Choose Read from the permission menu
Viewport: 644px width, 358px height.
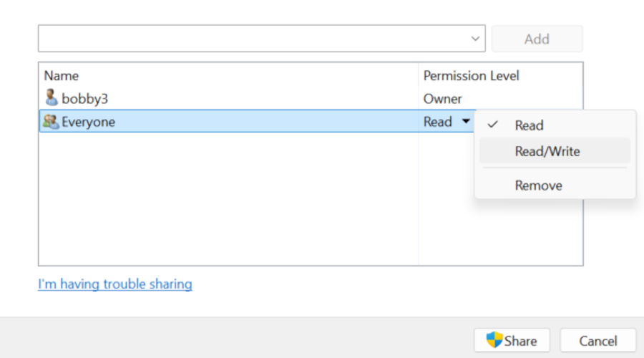555,125
